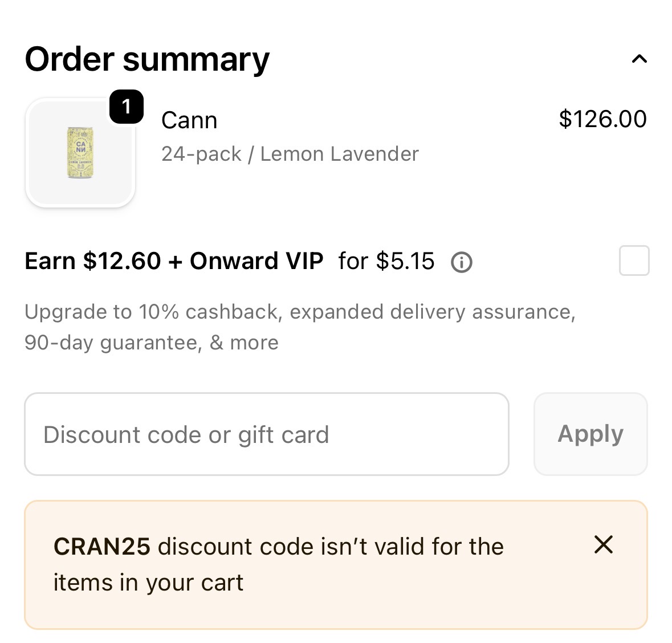
Task: Click the bold CRAN25 code text
Action: click(101, 547)
